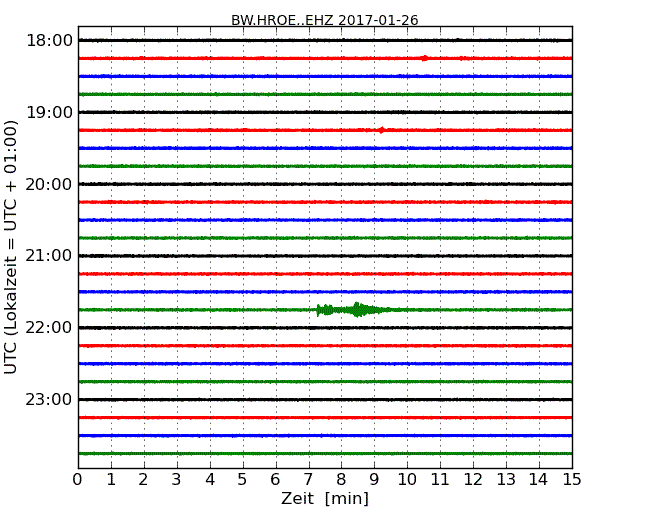Screen dimensions: 650x520
Task: Click the Zeit [min] x-axis label
Action: (x=325, y=498)
